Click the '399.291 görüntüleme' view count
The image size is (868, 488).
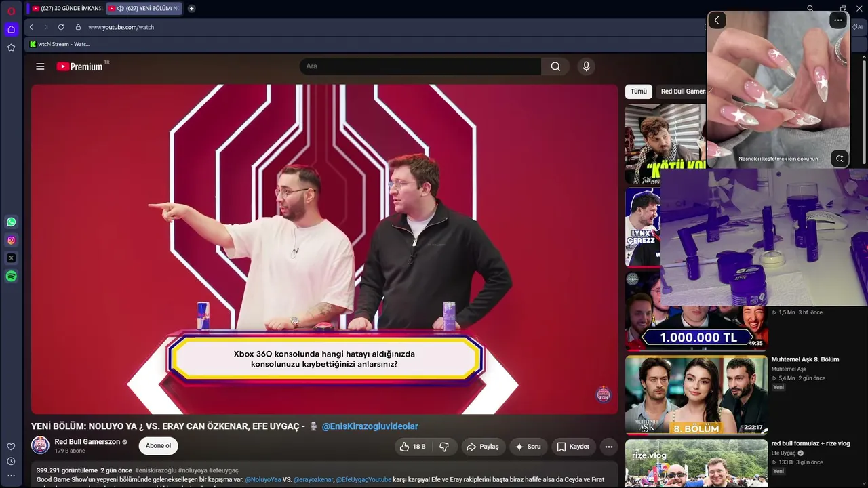(67, 470)
